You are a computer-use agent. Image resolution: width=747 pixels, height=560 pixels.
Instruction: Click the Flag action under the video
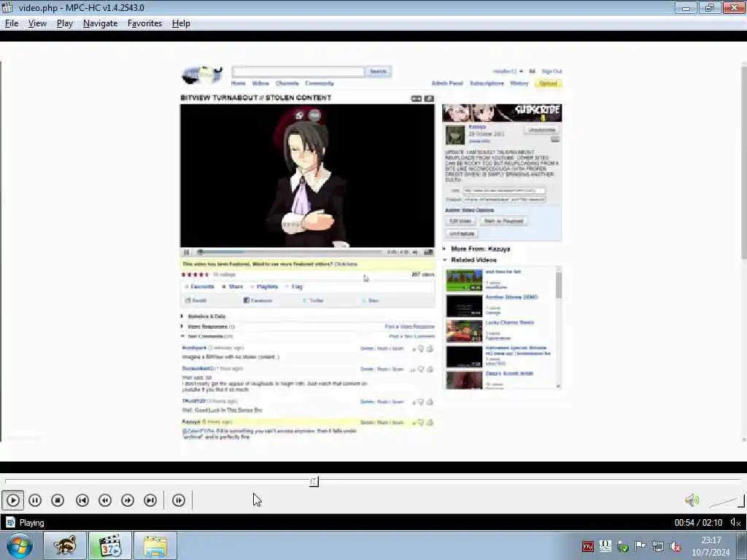click(294, 287)
